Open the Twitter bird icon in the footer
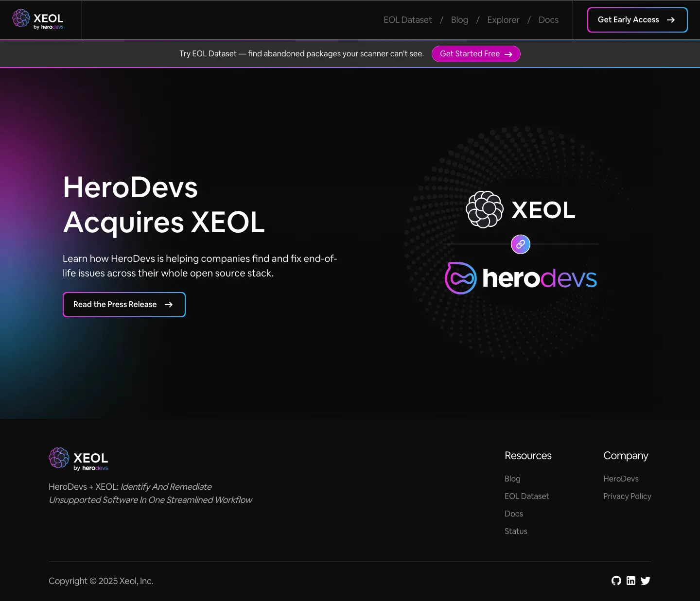700x601 pixels. 646,581
